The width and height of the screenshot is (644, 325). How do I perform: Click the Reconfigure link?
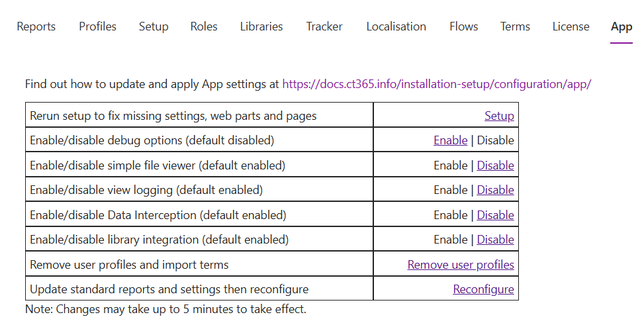coord(483,289)
